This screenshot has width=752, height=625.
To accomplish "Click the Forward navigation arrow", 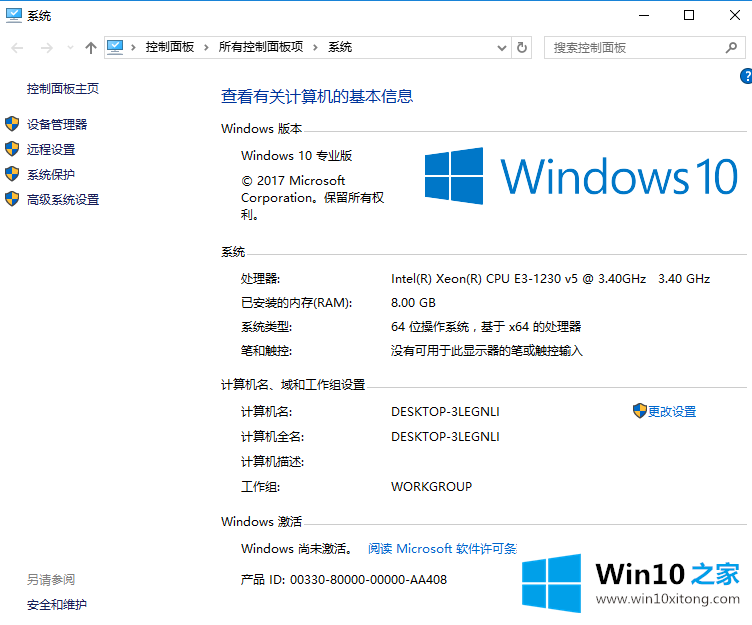I will [47, 47].
